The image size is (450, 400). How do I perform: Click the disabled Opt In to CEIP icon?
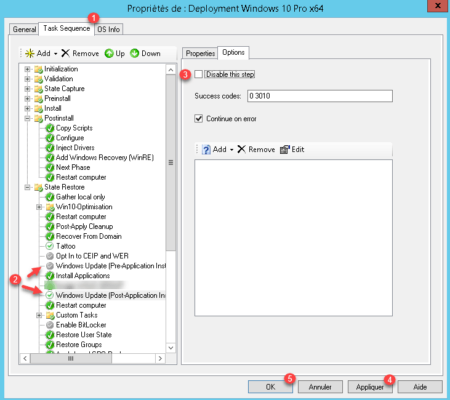[50, 256]
